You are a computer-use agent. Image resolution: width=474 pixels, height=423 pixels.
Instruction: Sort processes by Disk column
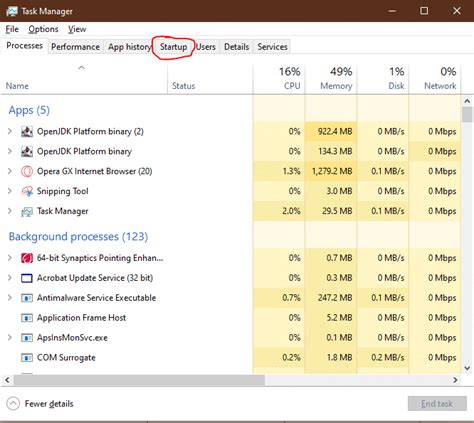[x=383, y=79]
